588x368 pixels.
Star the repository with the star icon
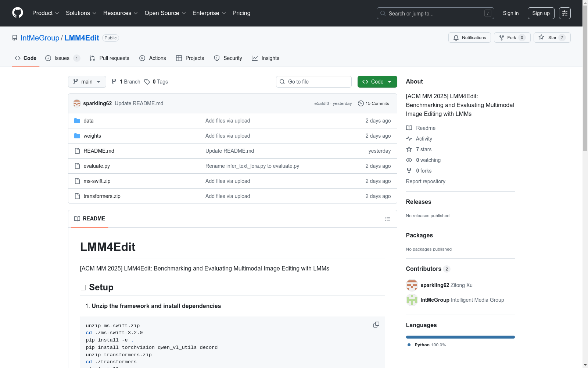point(541,37)
